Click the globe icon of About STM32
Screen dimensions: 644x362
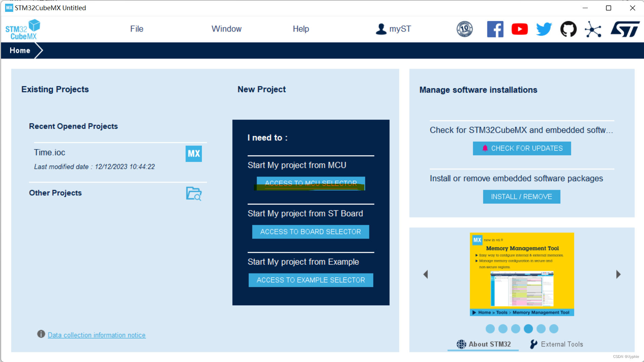461,344
